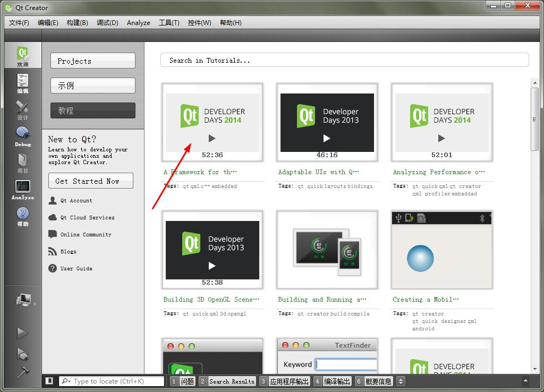The width and height of the screenshot is (544, 392).
Task: Toggle the 问题 (Issues) output pane
Action: [183, 381]
